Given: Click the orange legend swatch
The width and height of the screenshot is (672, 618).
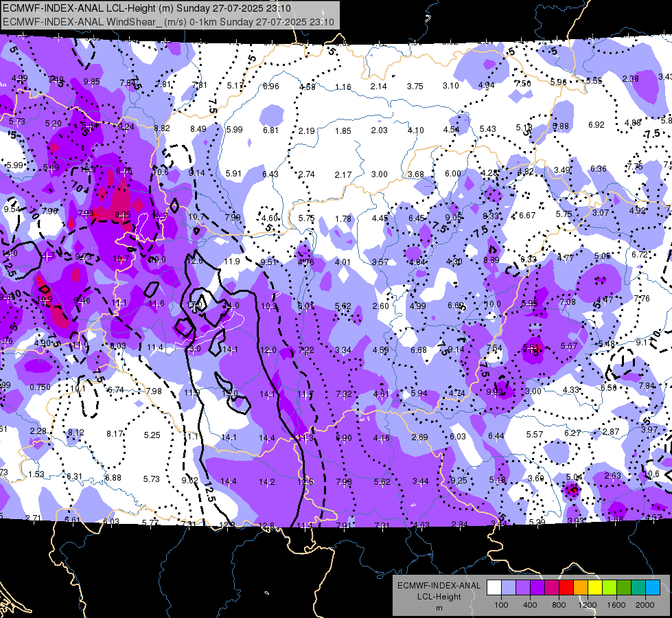Looking at the screenshot, I should (581, 588).
